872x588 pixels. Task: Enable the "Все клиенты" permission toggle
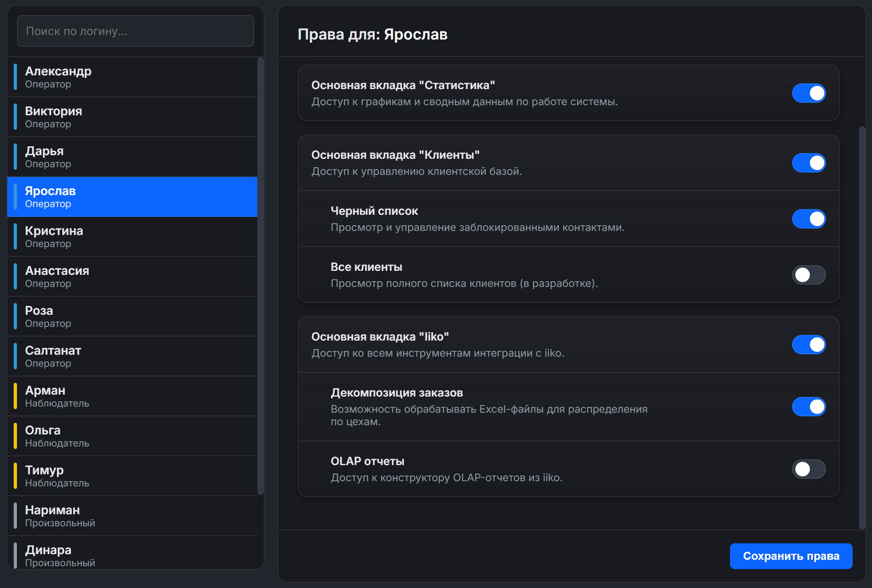(809, 275)
